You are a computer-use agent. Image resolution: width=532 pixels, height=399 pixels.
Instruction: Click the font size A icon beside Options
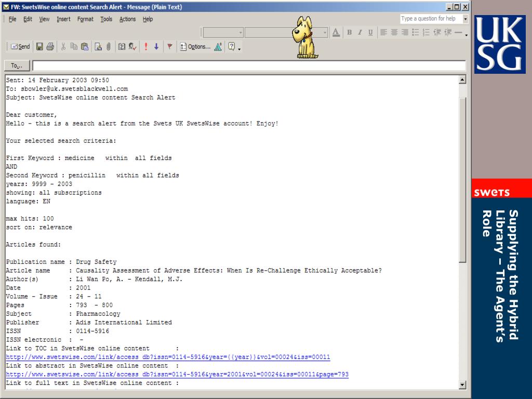tap(218, 46)
